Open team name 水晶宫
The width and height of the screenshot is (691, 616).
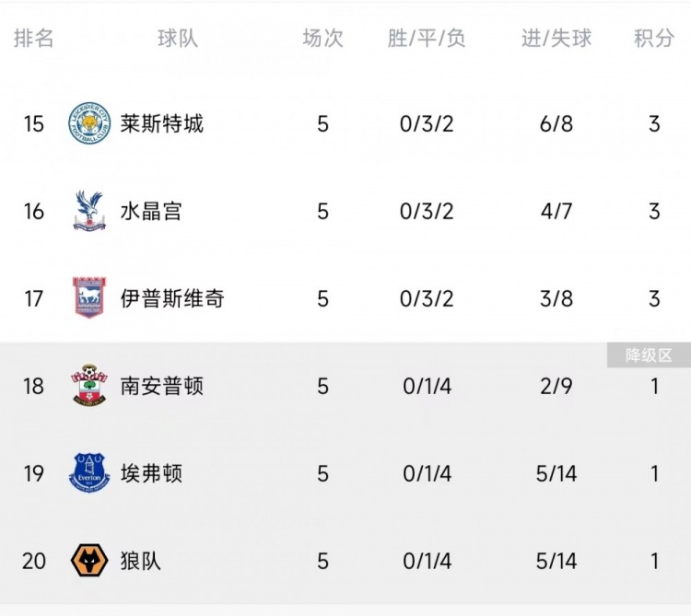(151, 211)
